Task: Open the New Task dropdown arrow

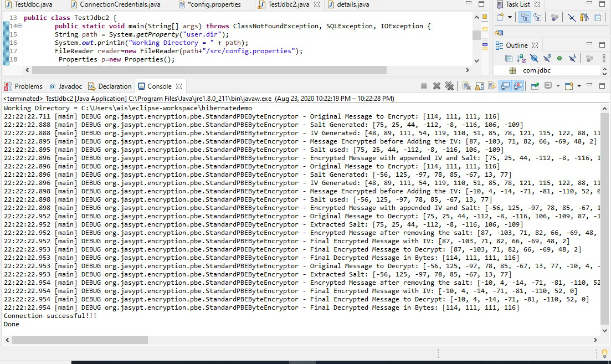Action: coord(510,17)
